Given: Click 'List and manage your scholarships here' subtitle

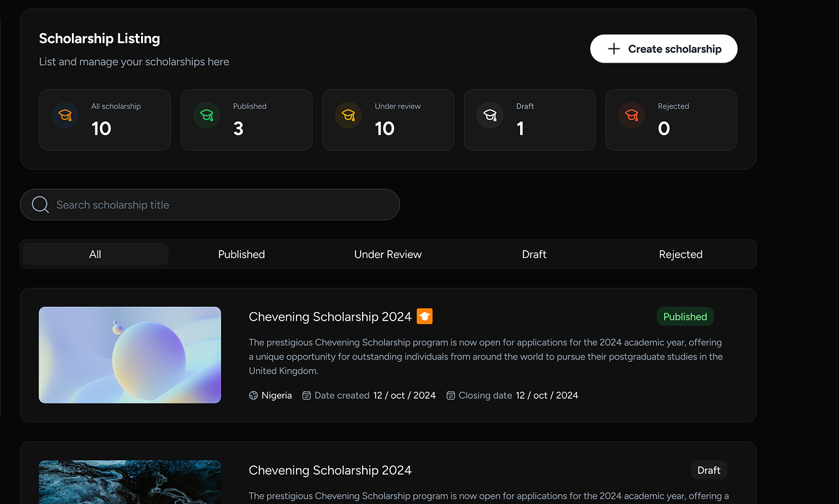Looking at the screenshot, I should click(134, 62).
